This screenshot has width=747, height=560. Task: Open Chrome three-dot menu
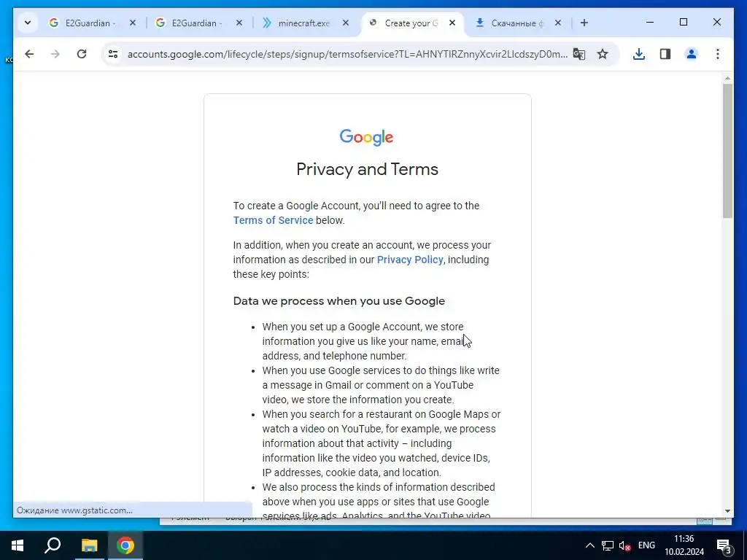coord(718,54)
